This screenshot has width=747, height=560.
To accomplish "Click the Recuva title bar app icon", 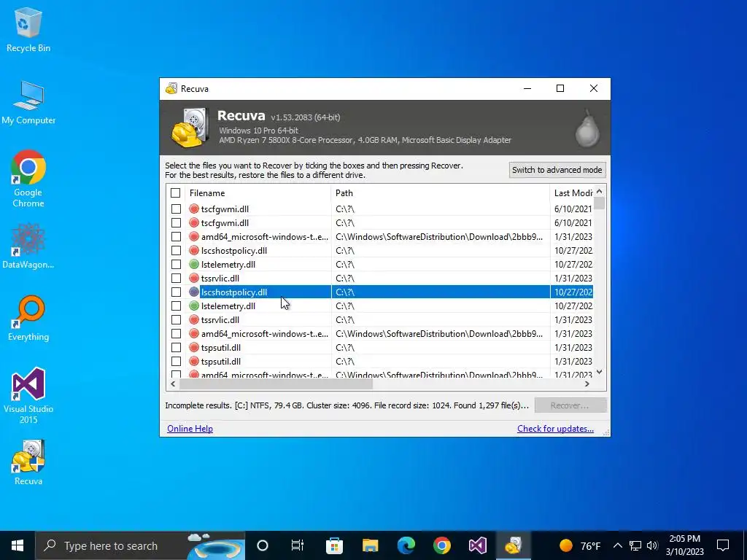I will click(171, 88).
